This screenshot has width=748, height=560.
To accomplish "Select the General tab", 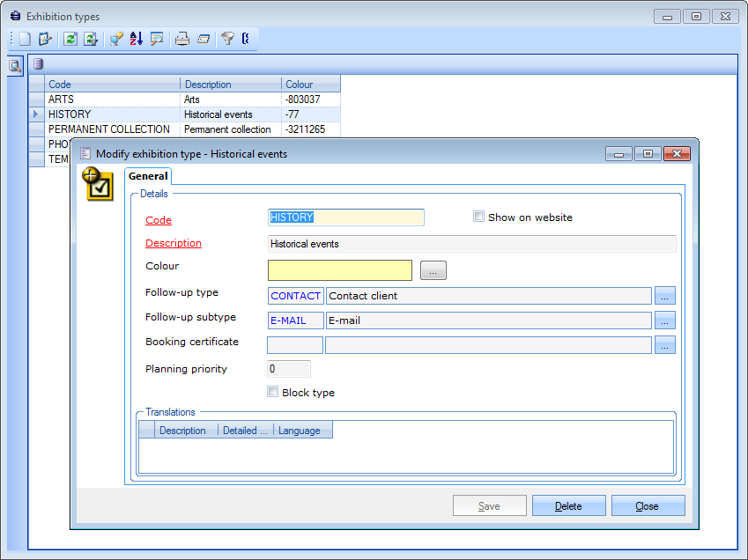I will tap(148, 177).
